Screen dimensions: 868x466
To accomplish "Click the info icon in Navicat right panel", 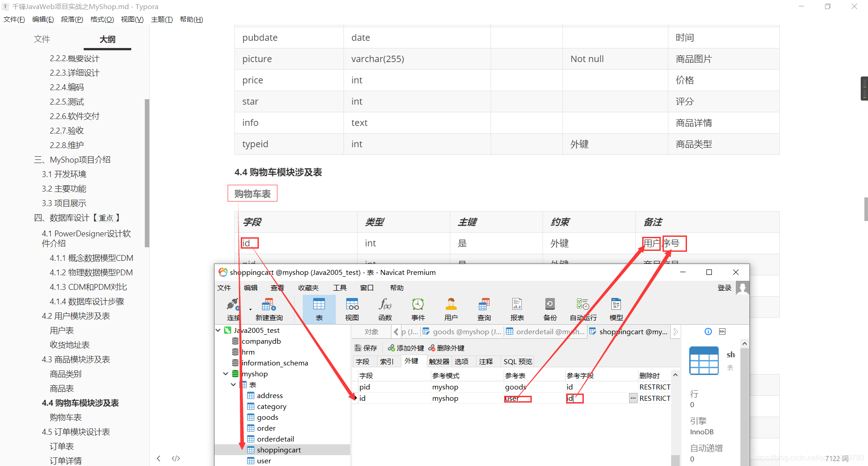I will pyautogui.click(x=708, y=331).
